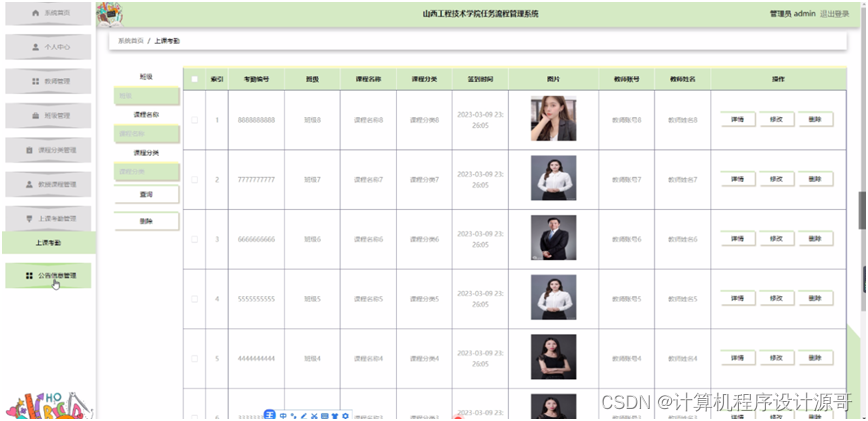This screenshot has width=868, height=421.
Task: Click 删除 for the 班级4 row
Action: coord(815,358)
